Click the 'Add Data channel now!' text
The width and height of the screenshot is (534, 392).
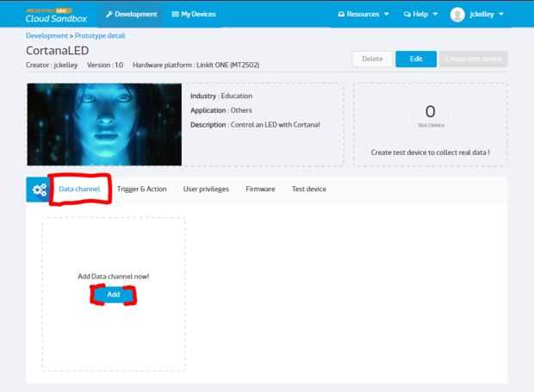pos(114,277)
